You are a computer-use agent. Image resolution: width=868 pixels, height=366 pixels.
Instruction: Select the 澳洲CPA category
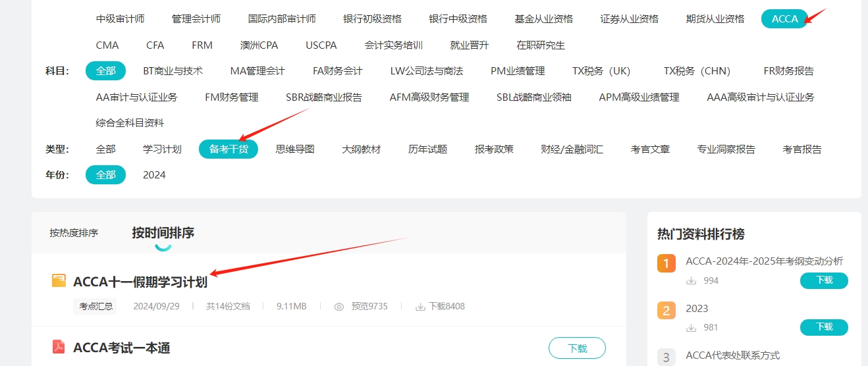[x=259, y=45]
